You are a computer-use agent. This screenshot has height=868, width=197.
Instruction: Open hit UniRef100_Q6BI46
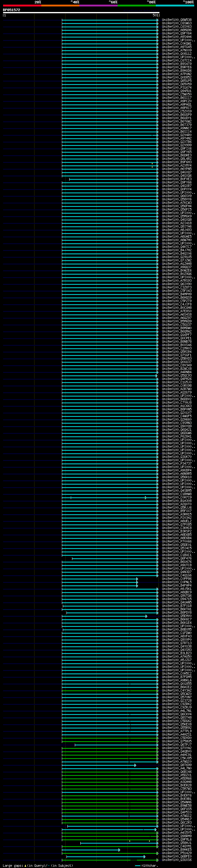point(176,772)
